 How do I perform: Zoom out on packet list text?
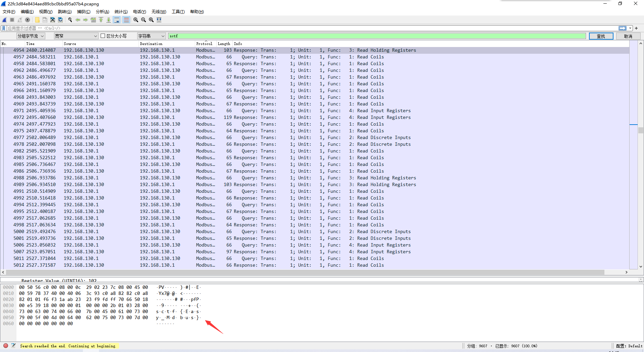pyautogui.click(x=144, y=20)
